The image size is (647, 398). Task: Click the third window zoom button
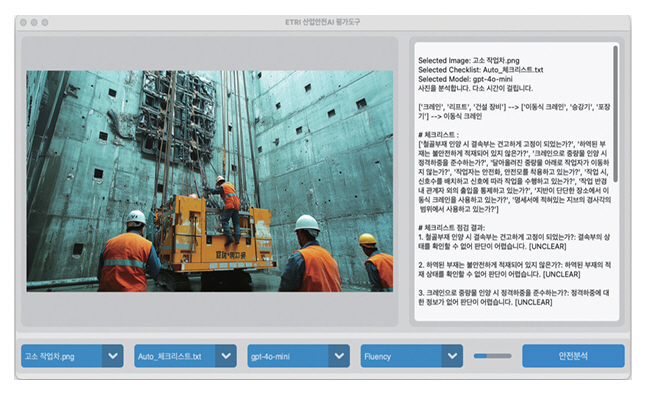point(45,22)
